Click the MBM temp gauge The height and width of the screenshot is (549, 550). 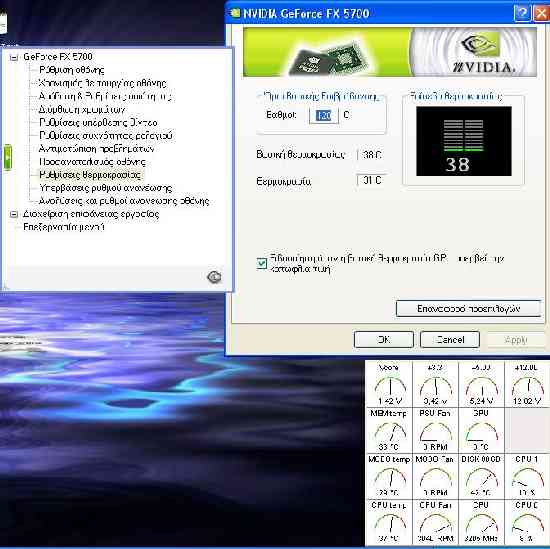[x=389, y=430]
